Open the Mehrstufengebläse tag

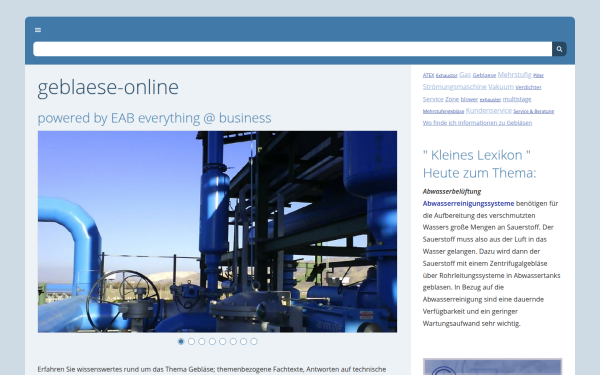pos(443,112)
